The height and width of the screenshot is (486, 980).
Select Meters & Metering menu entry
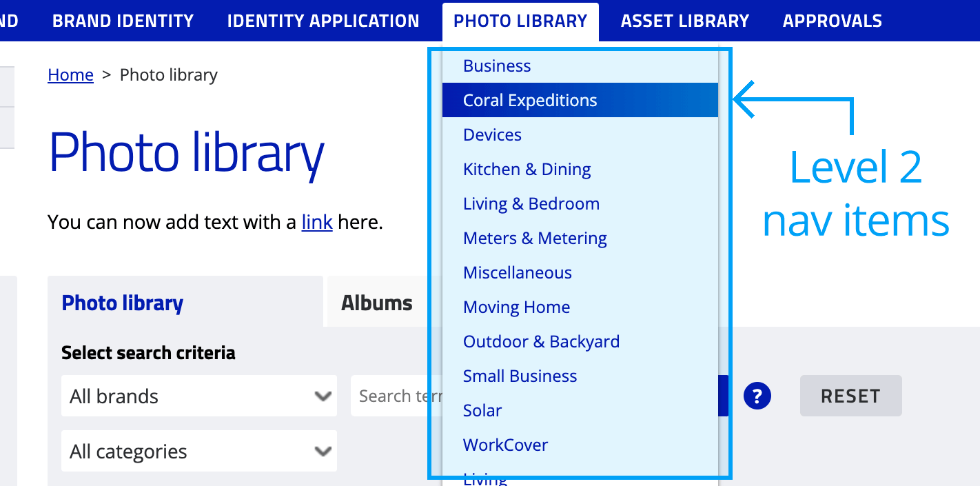[x=535, y=238]
